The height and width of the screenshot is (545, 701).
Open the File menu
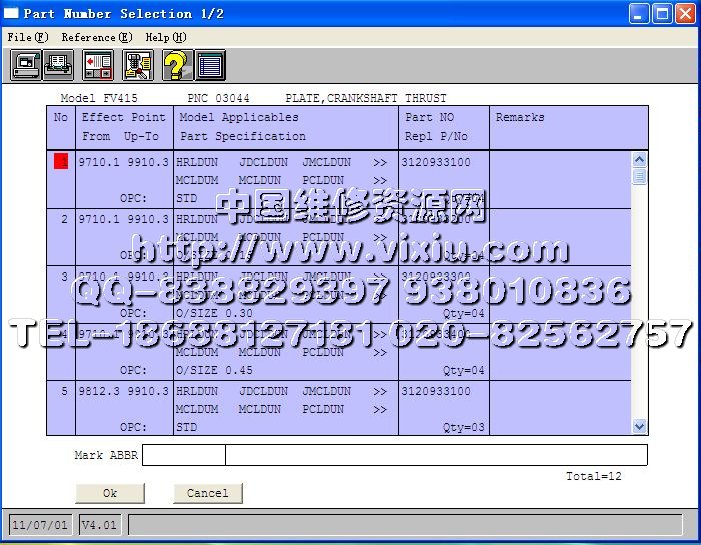click(27, 37)
